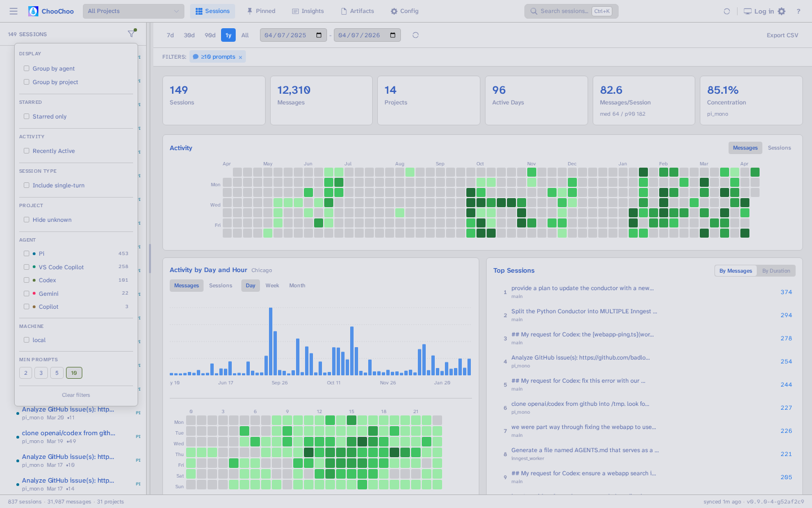Viewport: 812px width, 508px height.
Task: Click Clear filters in the filter panel
Action: (x=76, y=395)
